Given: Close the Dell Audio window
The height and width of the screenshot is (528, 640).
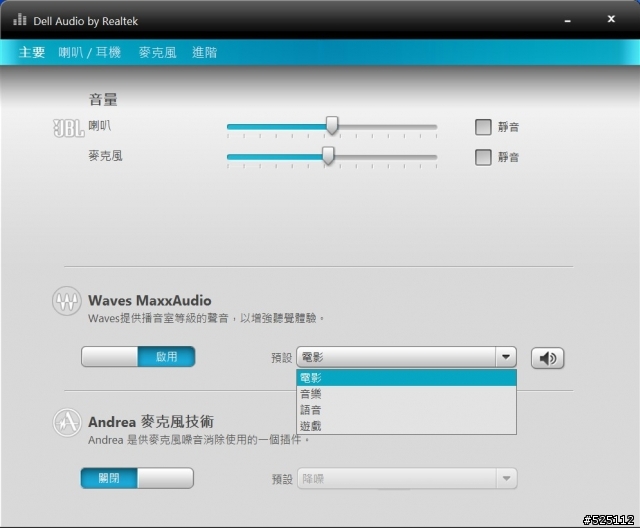Looking at the screenshot, I should point(611,19).
